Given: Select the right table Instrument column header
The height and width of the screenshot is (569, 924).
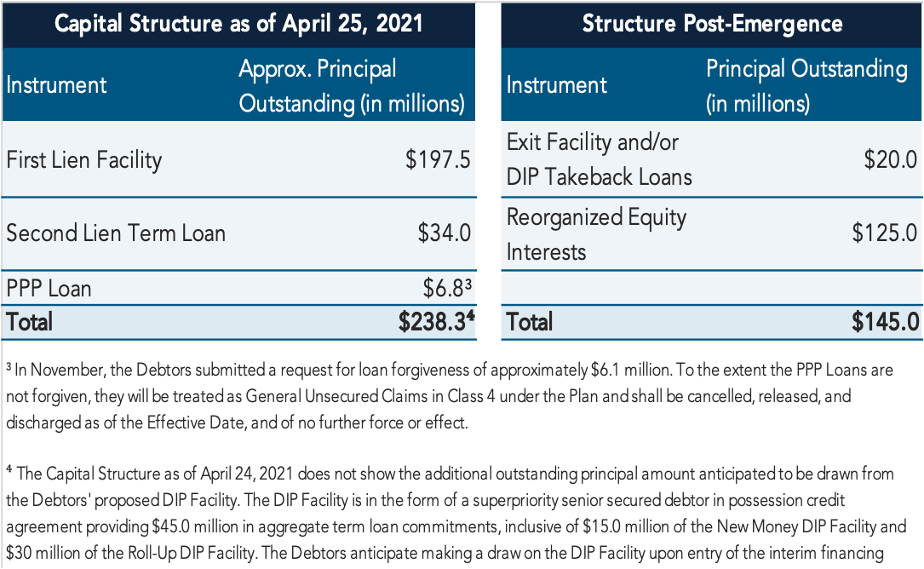Looking at the screenshot, I should [x=556, y=85].
